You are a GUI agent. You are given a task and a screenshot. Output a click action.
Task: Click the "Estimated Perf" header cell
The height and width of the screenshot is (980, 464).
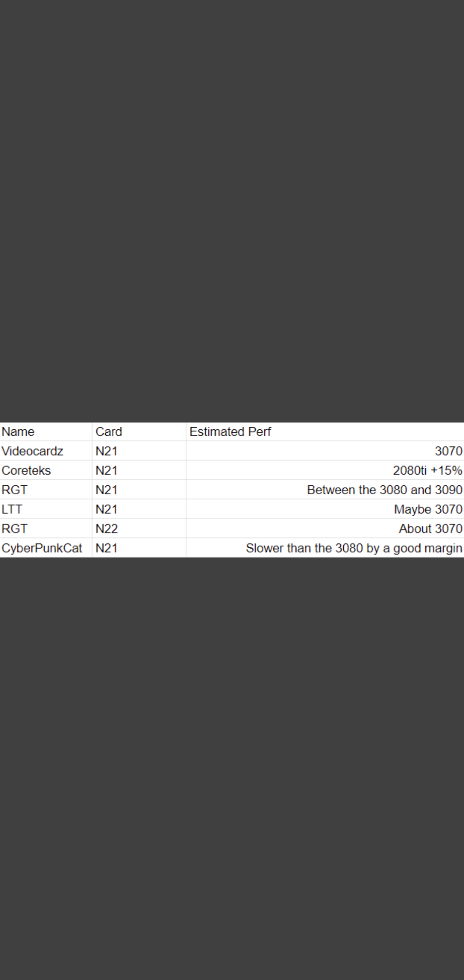(x=230, y=432)
